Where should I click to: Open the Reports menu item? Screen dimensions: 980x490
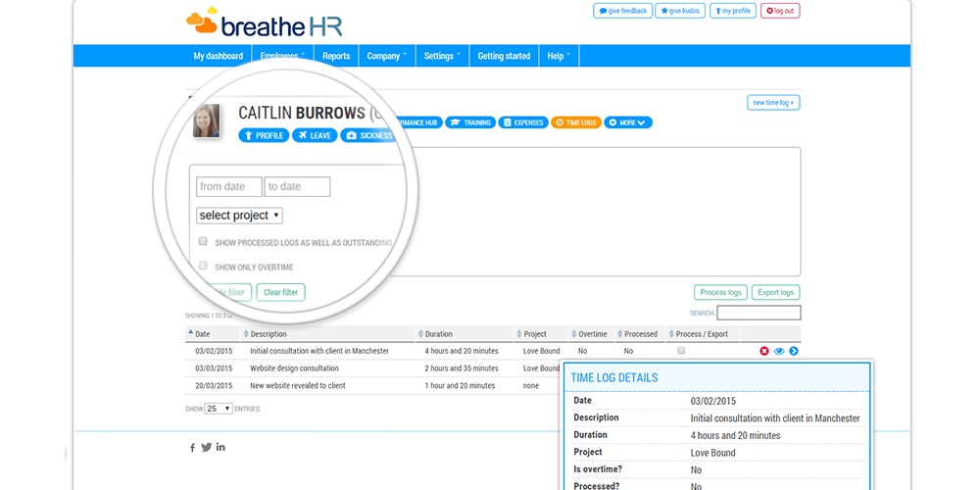(x=336, y=56)
